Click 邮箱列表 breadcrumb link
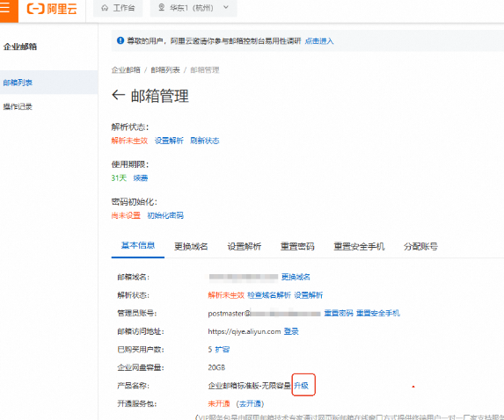Image resolution: width=504 pixels, height=420 pixels. (x=165, y=69)
